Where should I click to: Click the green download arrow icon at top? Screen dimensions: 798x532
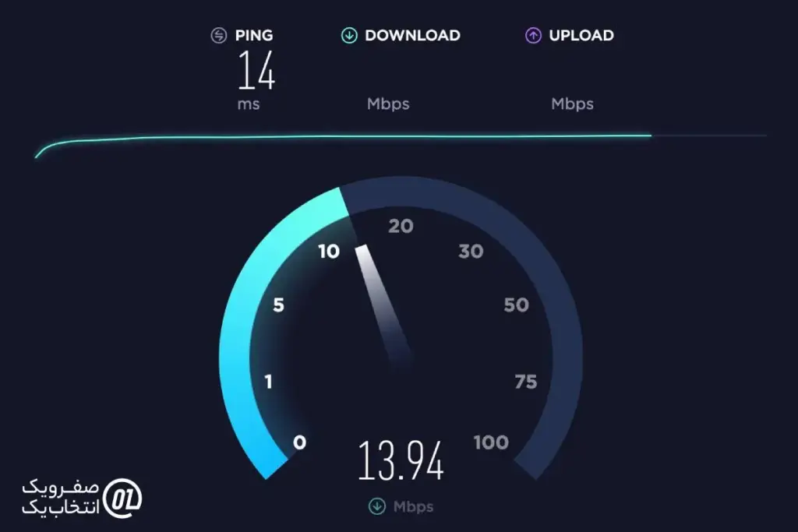pos(349,36)
